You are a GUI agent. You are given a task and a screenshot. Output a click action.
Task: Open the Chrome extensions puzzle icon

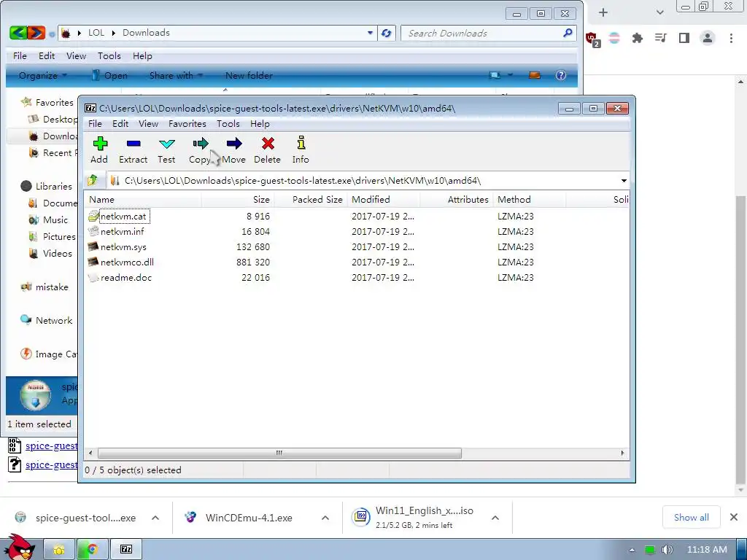(x=638, y=38)
